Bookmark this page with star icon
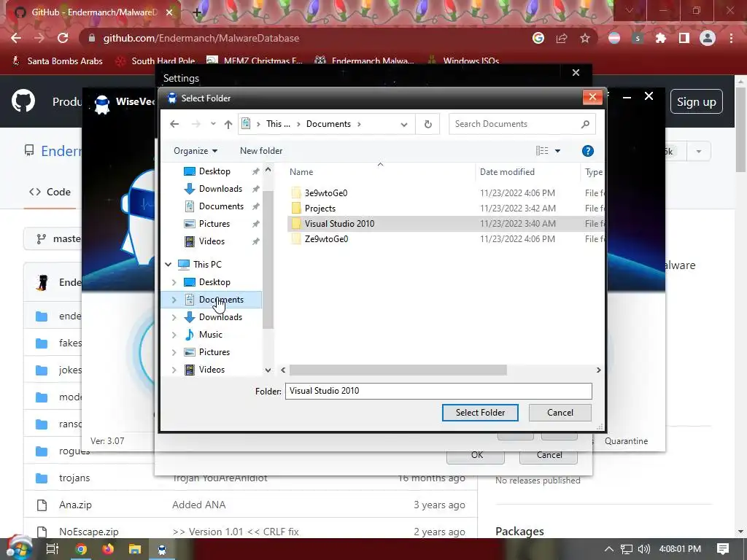The image size is (747, 560). [x=585, y=38]
